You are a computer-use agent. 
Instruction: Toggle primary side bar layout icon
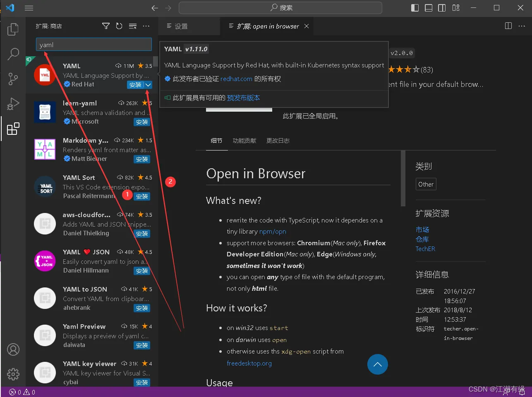click(x=415, y=8)
